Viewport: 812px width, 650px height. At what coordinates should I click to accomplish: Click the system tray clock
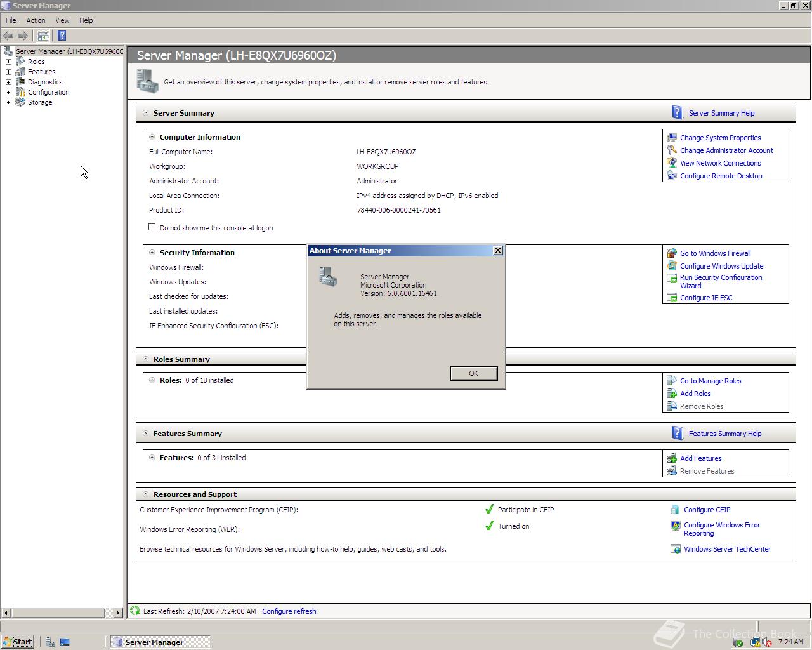pyautogui.click(x=790, y=642)
